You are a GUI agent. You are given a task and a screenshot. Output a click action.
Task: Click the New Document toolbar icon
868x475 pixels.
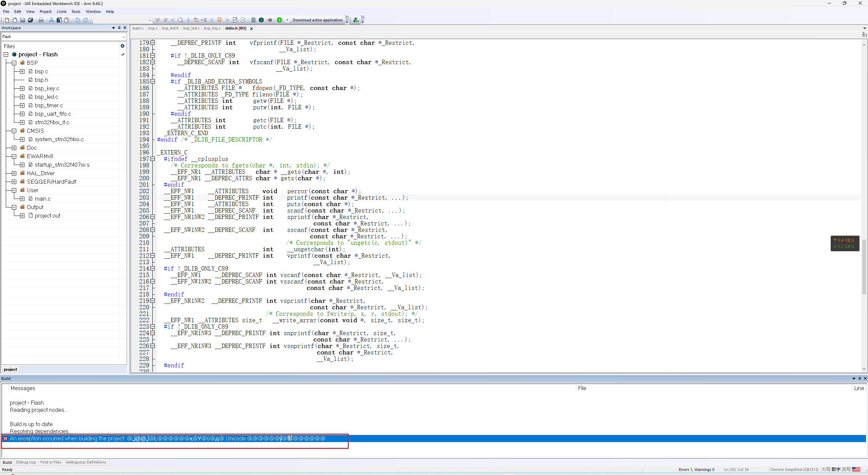[x=7, y=20]
